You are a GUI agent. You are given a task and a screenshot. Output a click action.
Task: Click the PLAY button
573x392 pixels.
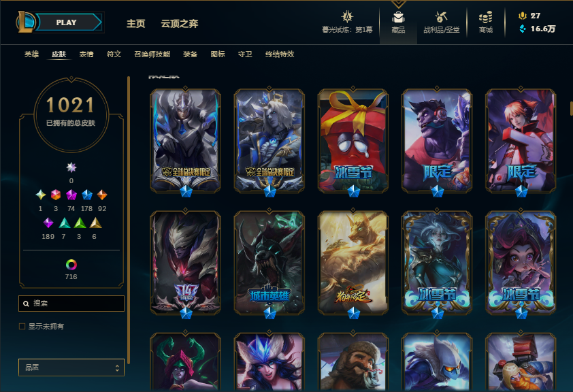[x=67, y=22]
